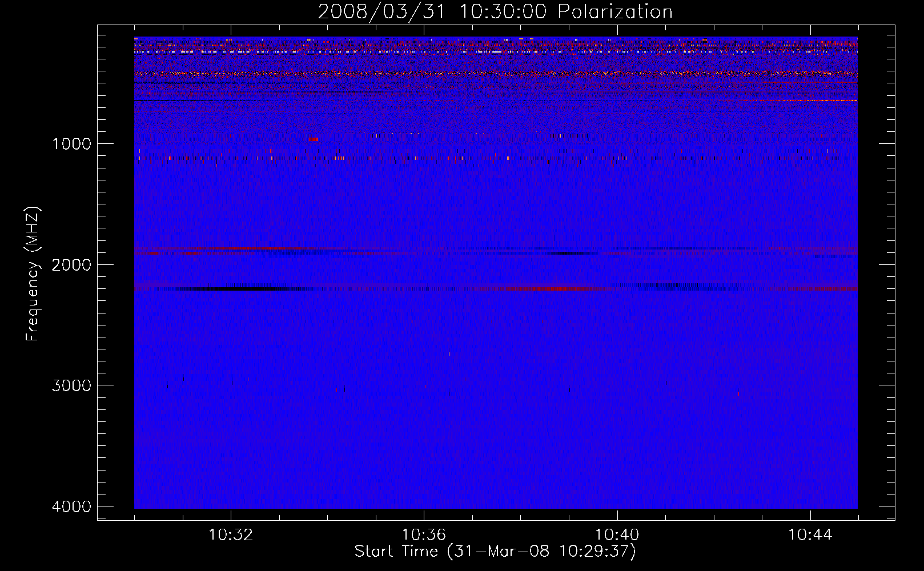Image resolution: width=924 pixels, height=571 pixels.
Task: Click the 10:44 time tick label
Action: [810, 535]
